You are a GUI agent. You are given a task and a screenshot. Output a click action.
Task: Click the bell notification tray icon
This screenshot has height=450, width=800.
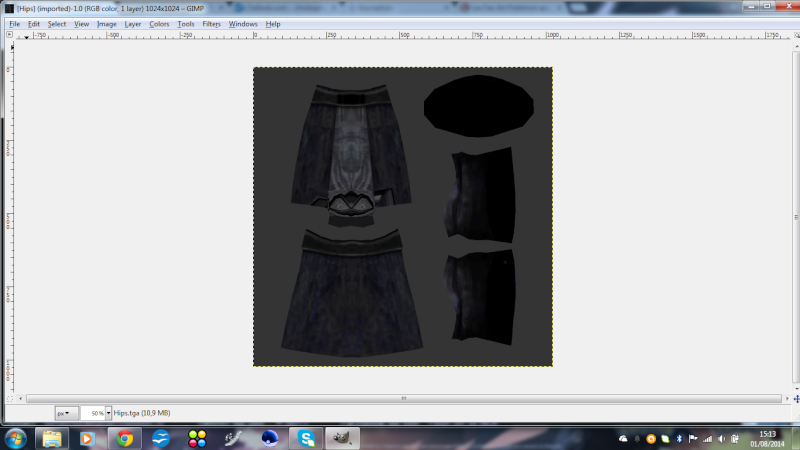tap(637, 439)
